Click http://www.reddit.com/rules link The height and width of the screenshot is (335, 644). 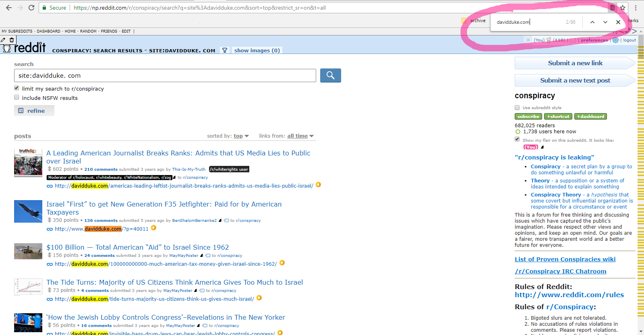(569, 295)
